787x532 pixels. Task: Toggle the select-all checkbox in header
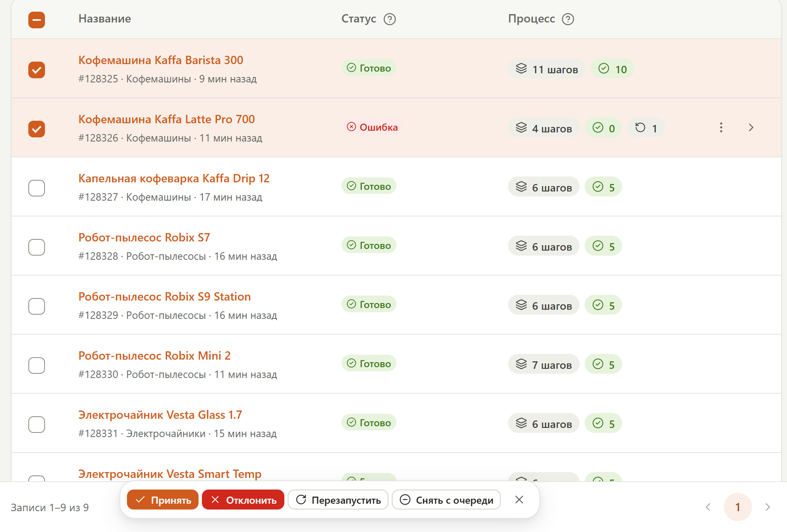tap(37, 20)
